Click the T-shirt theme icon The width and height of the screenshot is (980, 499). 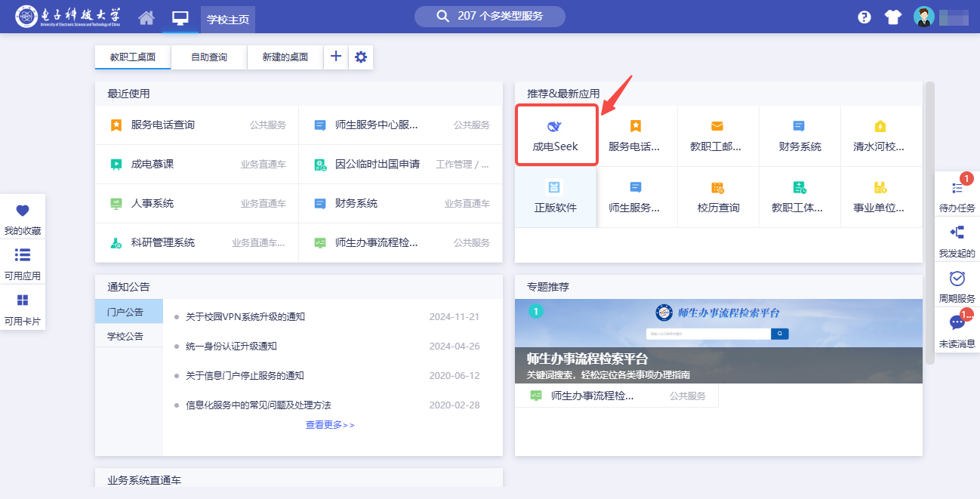point(893,17)
